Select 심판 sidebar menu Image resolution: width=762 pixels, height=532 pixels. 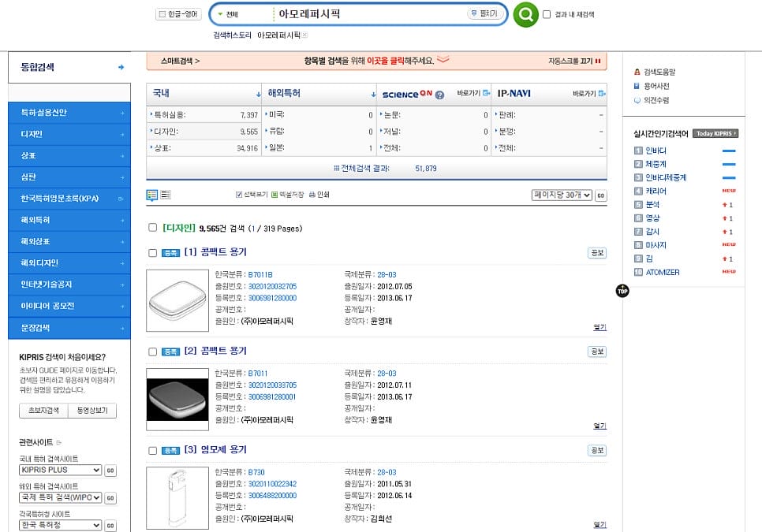click(x=69, y=177)
